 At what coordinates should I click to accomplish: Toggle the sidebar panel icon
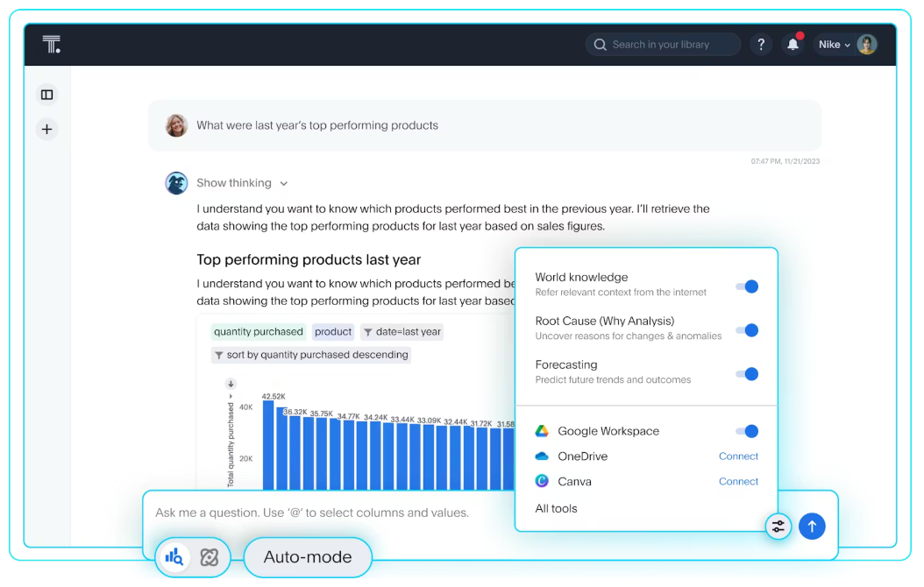point(47,95)
